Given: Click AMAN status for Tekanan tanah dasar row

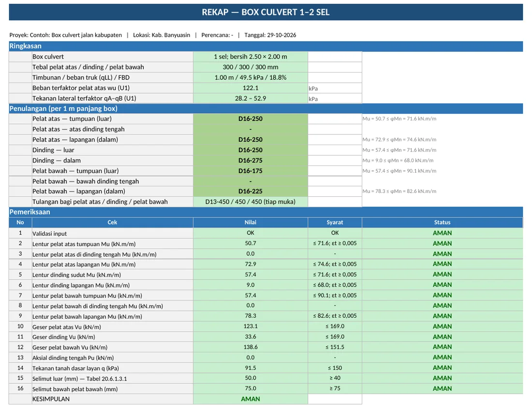Looking at the screenshot, I should pos(443,368).
